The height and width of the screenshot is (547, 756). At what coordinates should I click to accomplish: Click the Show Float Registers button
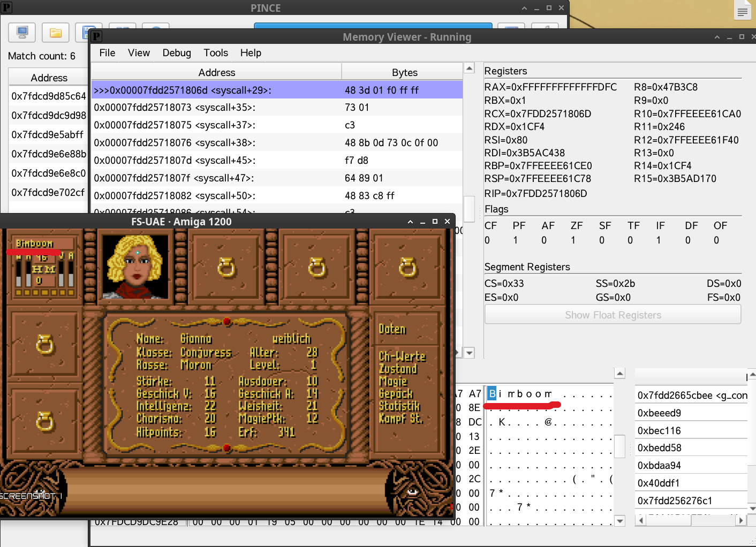(613, 315)
